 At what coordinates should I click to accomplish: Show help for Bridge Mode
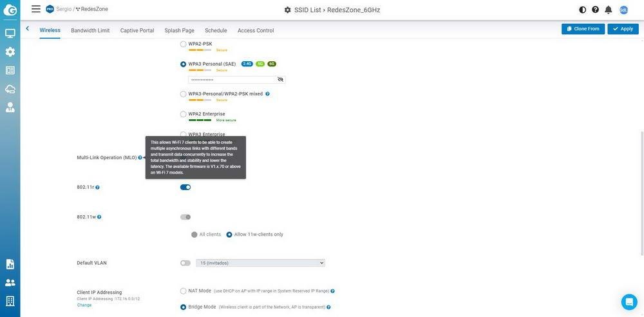click(x=328, y=307)
